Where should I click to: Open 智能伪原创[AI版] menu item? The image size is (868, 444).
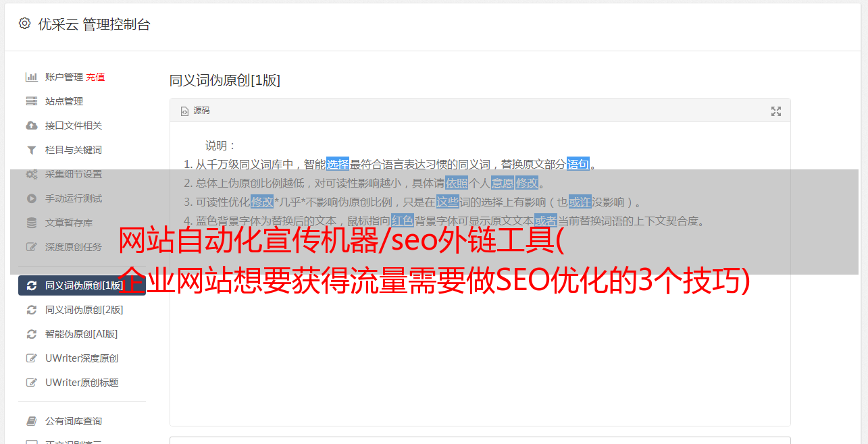[x=82, y=334]
